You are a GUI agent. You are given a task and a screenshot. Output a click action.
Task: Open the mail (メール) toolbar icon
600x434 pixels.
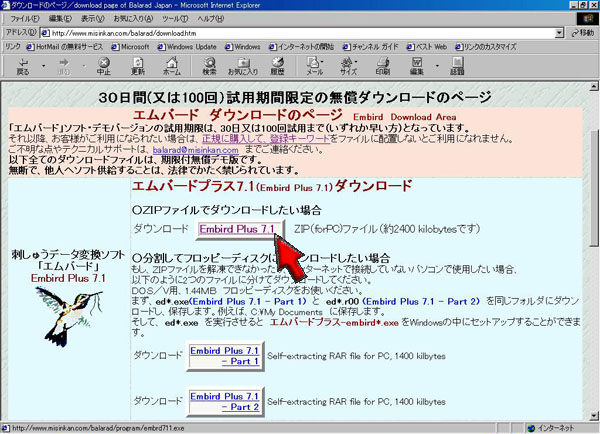(315, 66)
